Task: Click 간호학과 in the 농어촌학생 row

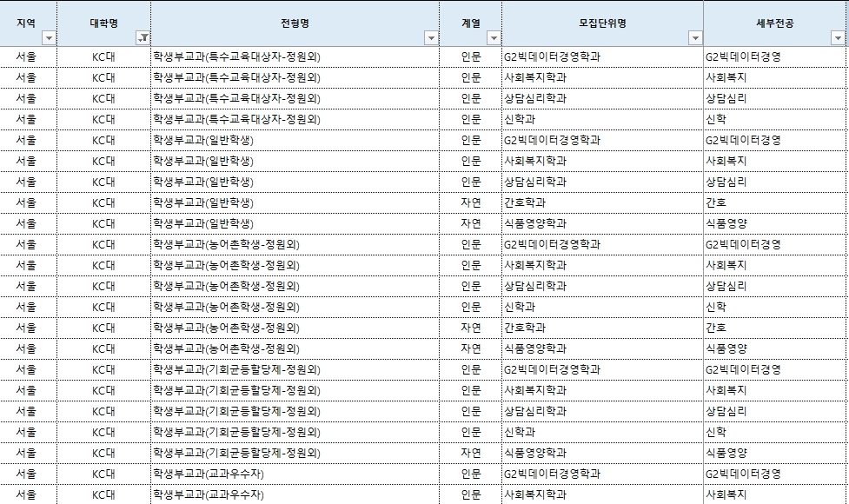Action: (525, 328)
